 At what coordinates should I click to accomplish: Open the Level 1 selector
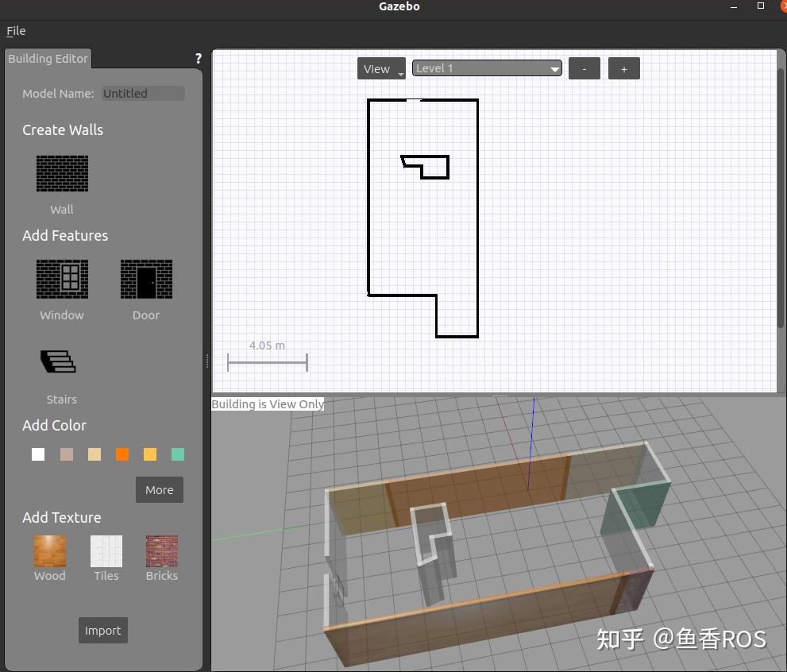coord(486,68)
